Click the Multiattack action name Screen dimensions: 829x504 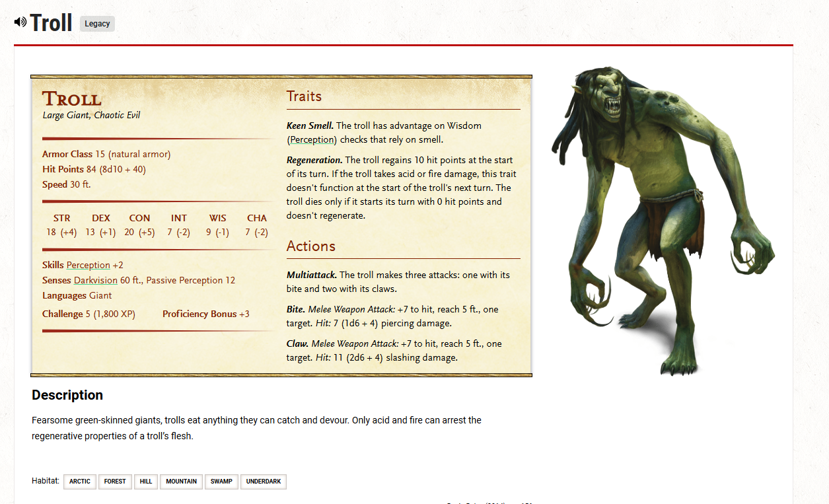pyautogui.click(x=312, y=275)
